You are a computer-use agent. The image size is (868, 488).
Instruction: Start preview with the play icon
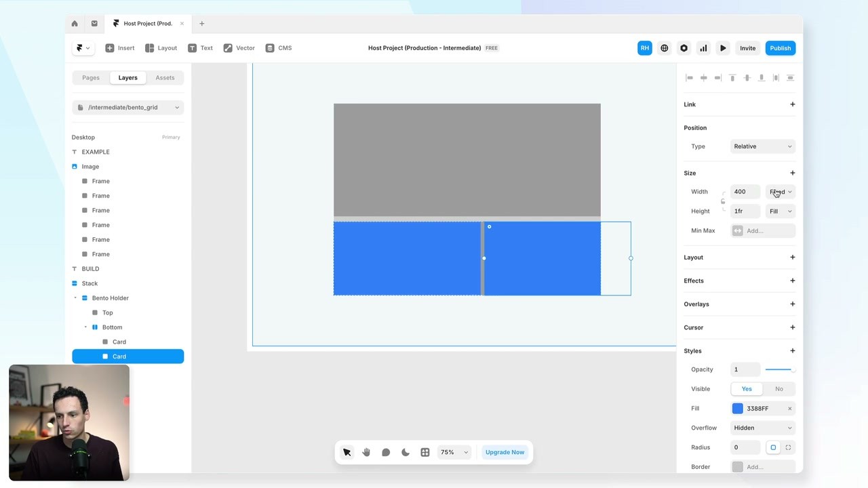point(723,48)
